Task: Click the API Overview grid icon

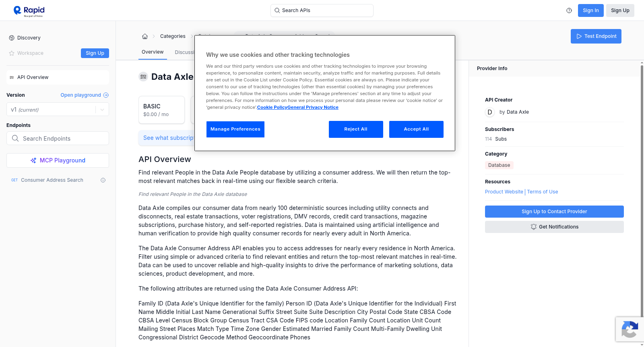Action: (12, 77)
